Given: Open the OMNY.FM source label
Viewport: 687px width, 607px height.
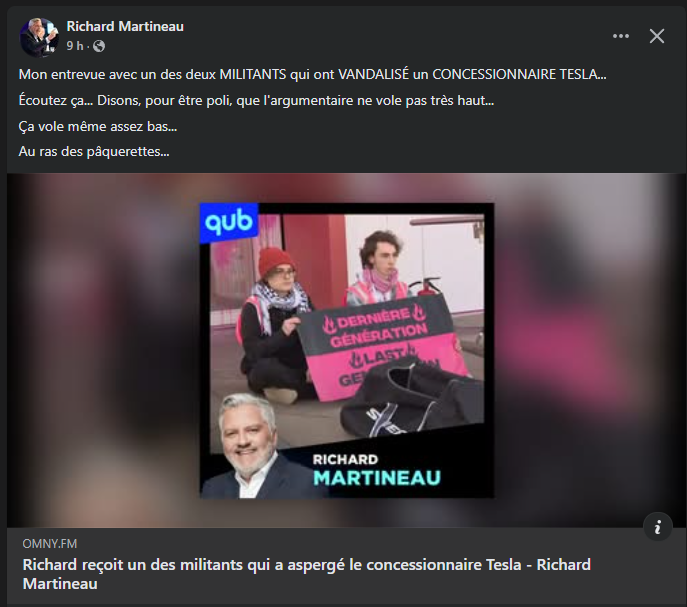Looking at the screenshot, I should click(50, 544).
